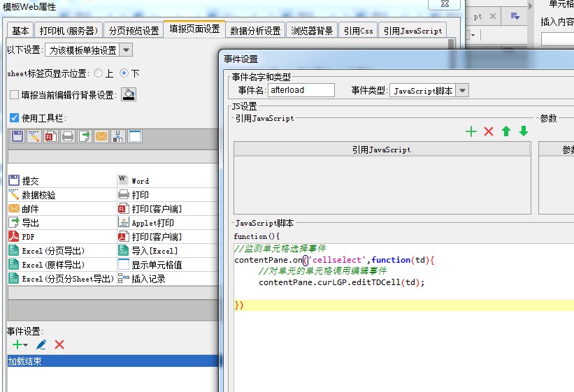This screenshot has width=574, height=392.
Task: Select the Word export tool item
Action: [168, 181]
